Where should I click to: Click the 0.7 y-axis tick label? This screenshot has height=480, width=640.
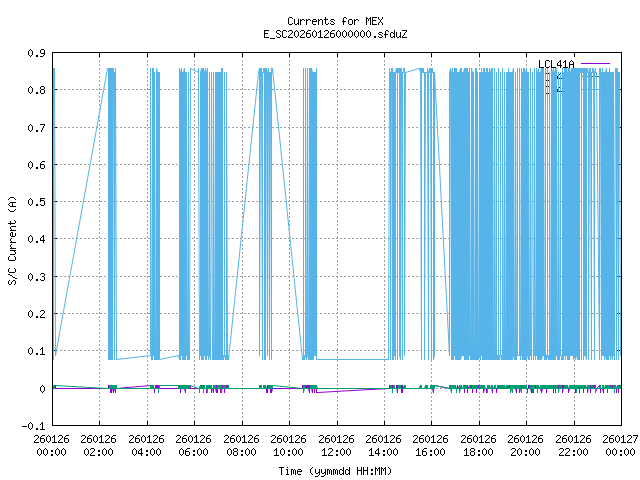[35, 128]
